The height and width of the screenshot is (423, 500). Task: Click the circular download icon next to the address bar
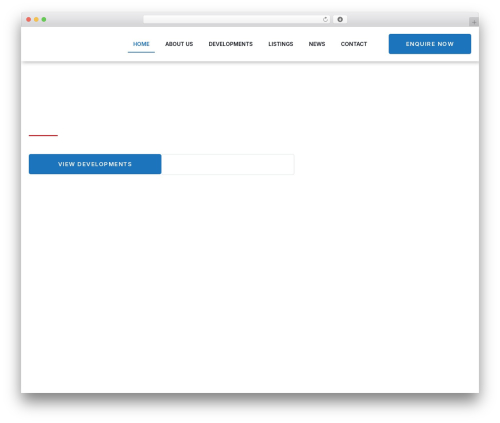[340, 19]
